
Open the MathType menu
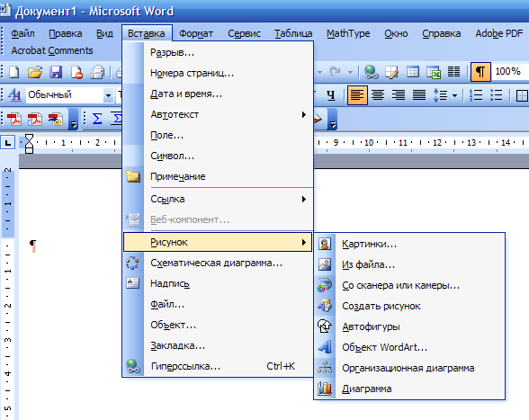pos(348,33)
